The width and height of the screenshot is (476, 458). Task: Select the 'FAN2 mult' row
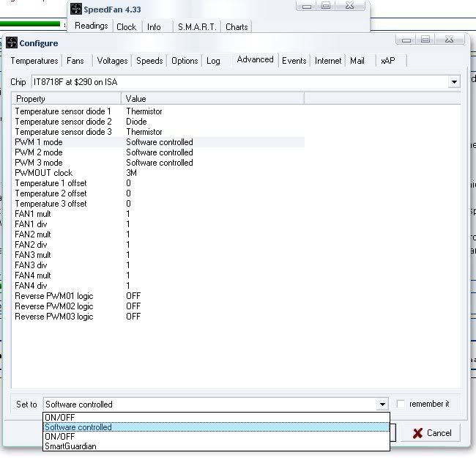click(x=158, y=234)
